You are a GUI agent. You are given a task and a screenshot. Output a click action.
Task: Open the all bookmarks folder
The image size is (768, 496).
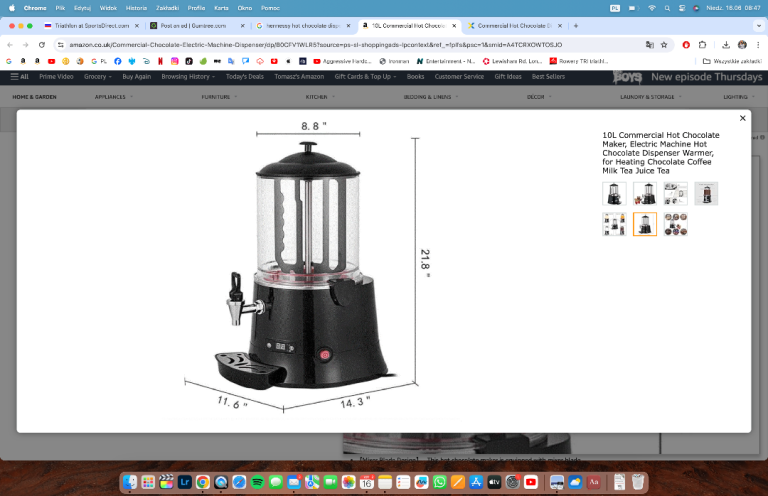click(x=732, y=61)
